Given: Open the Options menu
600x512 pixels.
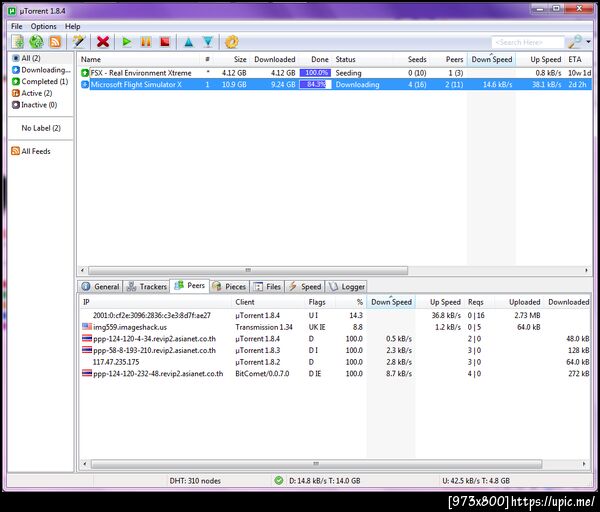Looking at the screenshot, I should (44, 26).
